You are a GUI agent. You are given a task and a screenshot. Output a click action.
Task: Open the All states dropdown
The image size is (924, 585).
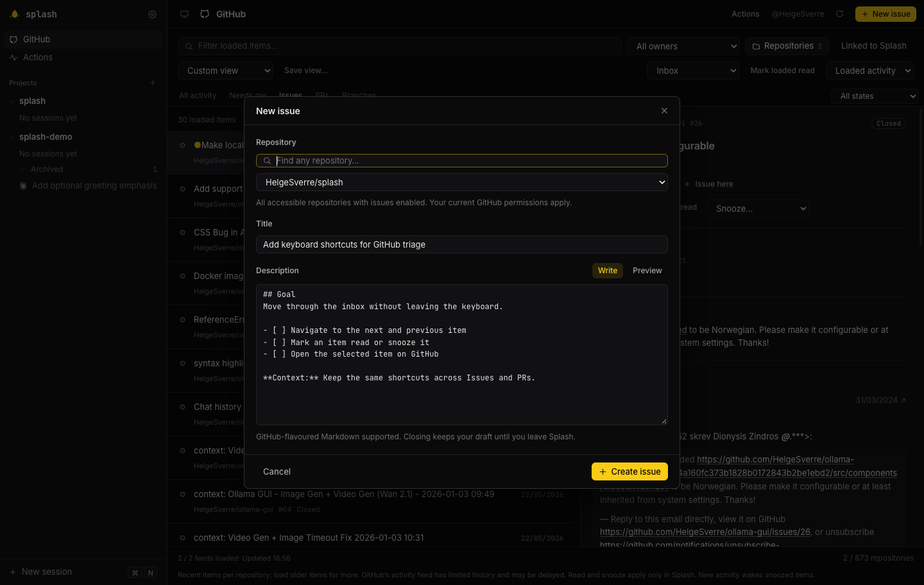[x=875, y=96]
